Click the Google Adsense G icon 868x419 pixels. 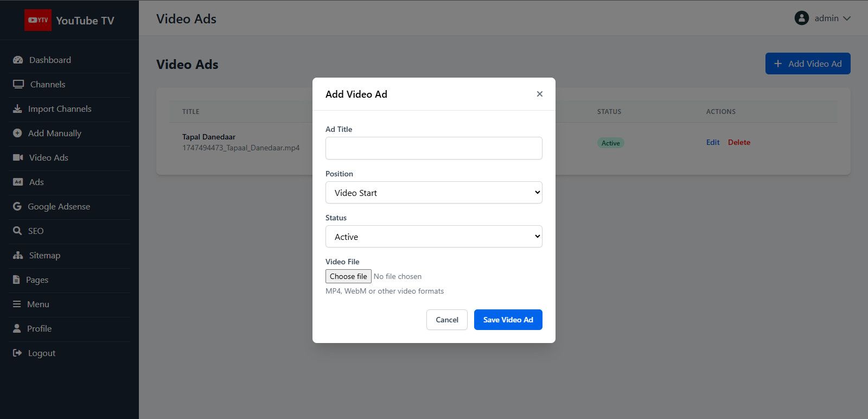(17, 207)
